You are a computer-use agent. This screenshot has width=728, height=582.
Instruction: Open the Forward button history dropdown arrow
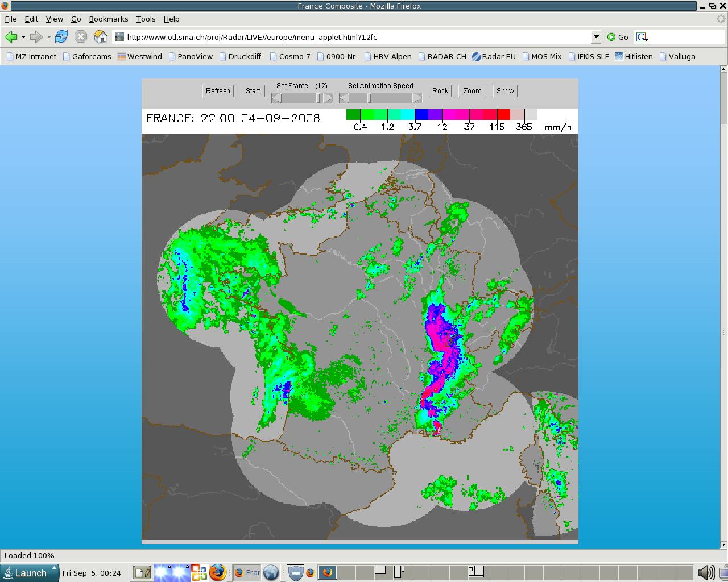point(49,38)
